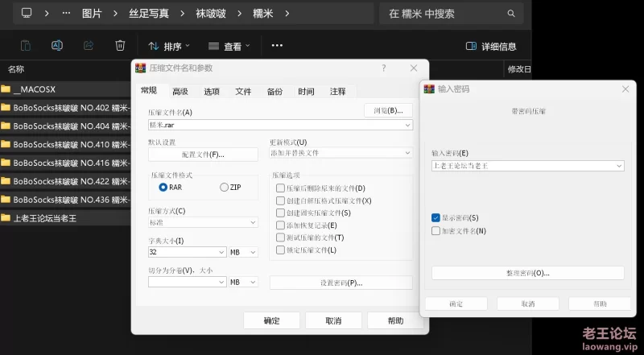Click the archive name input field

[x=274, y=125]
